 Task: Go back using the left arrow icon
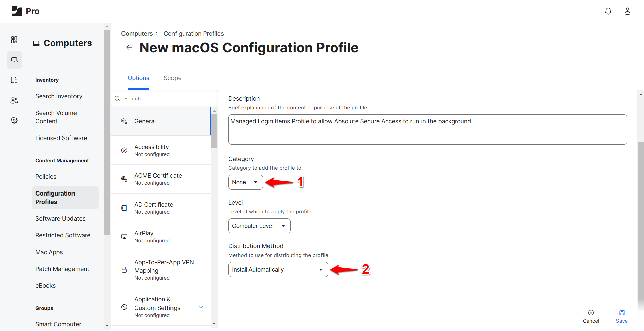(129, 47)
